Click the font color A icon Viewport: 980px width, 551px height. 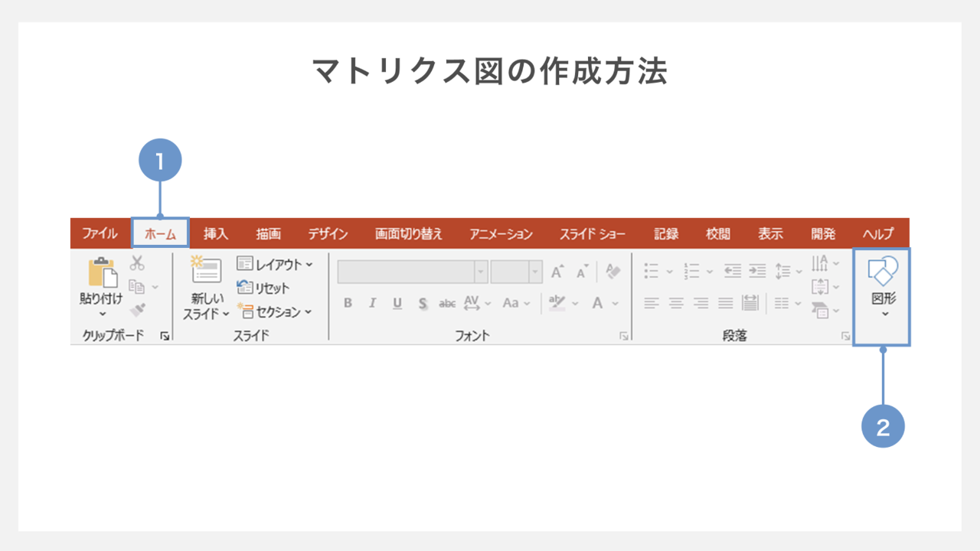point(597,303)
